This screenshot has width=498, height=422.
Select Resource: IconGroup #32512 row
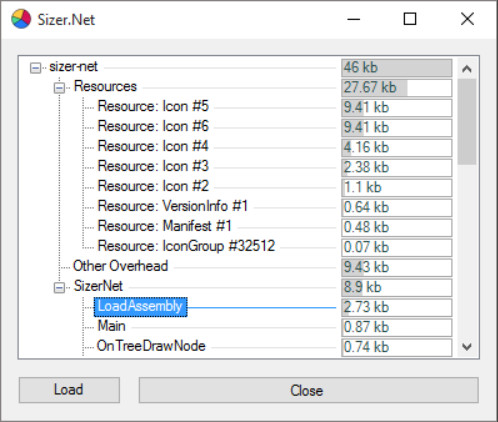click(x=186, y=246)
